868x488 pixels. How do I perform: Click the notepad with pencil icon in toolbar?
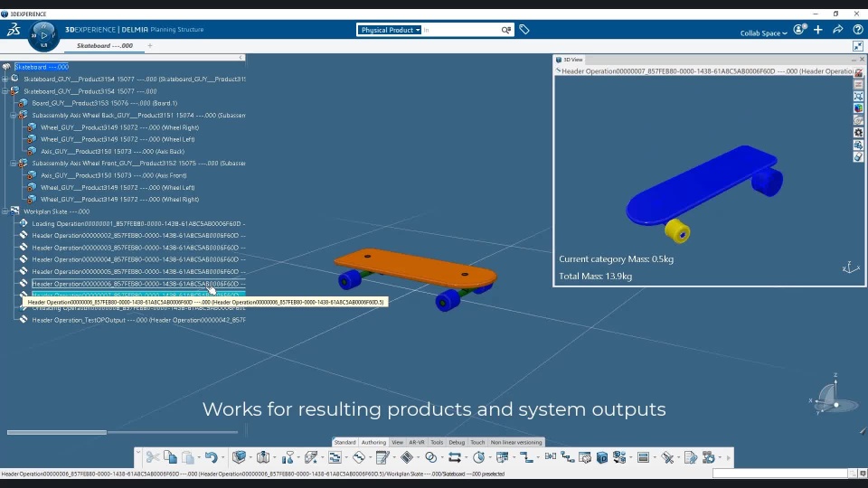[x=382, y=457]
